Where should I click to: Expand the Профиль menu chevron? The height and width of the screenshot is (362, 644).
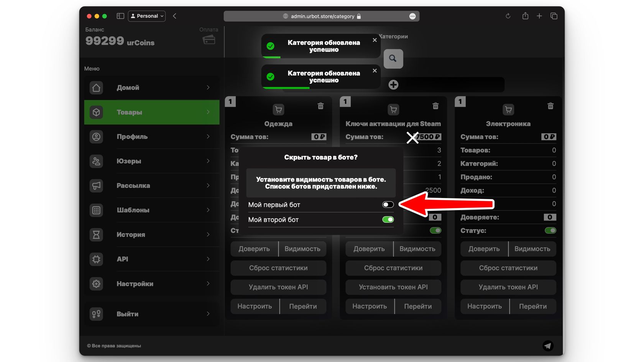(208, 137)
